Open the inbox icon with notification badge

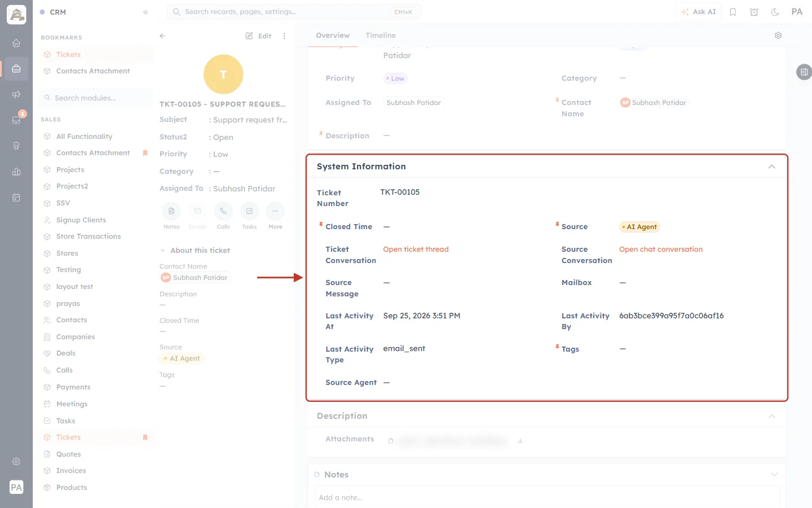[16, 120]
